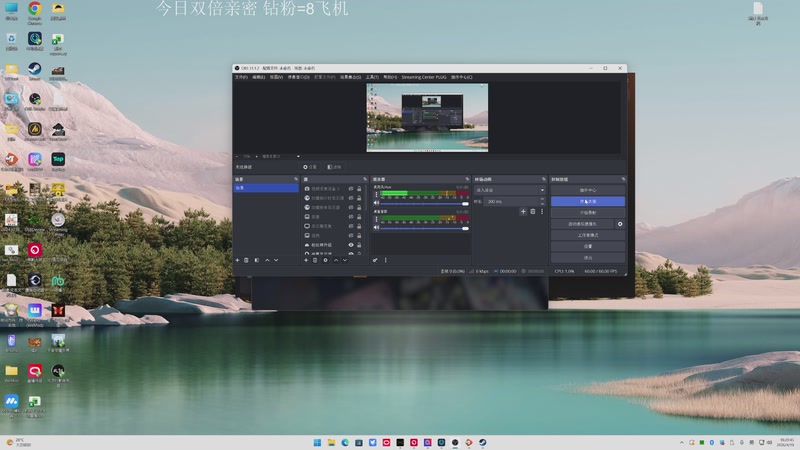This screenshot has width=800, height=450.
Task: Zoom out the preview with minus icon
Action: [x=237, y=156]
